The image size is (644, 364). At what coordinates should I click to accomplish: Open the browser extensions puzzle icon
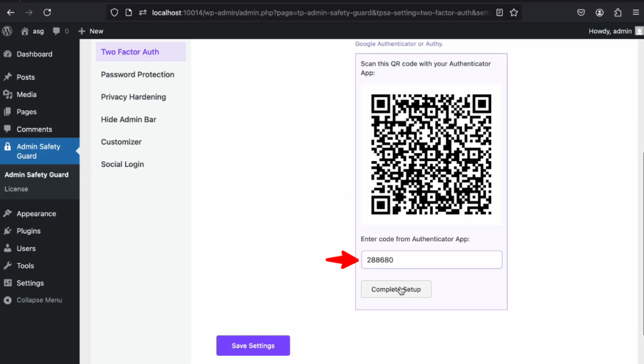(x=618, y=12)
